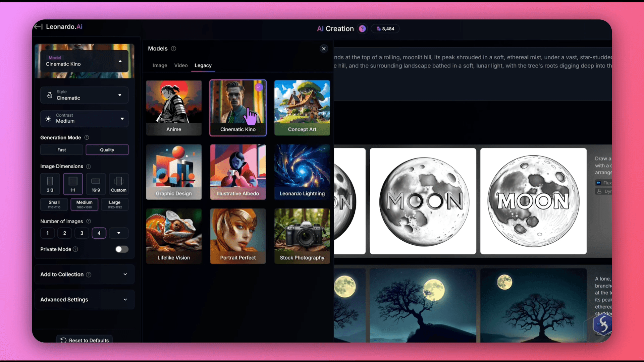The width and height of the screenshot is (644, 362).
Task: Select the Legacy models tab
Action: (x=203, y=65)
